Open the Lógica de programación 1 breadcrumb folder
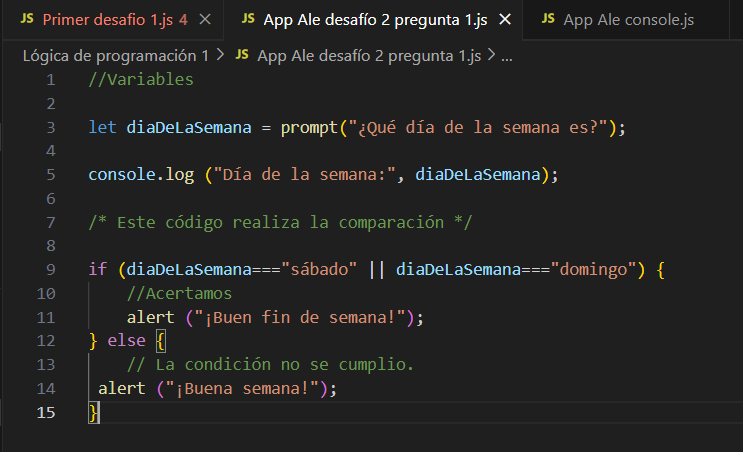 115,55
